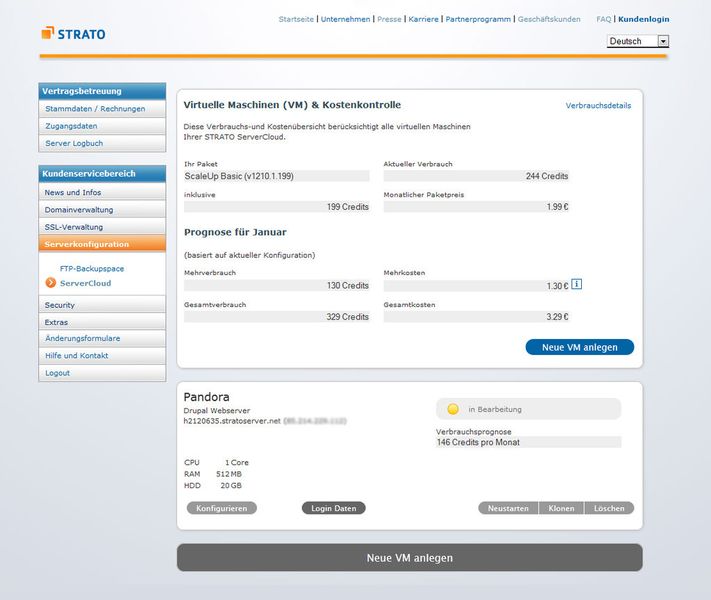This screenshot has width=711, height=600.
Task: Click the Vertragsbetreuung header
Action: point(102,91)
